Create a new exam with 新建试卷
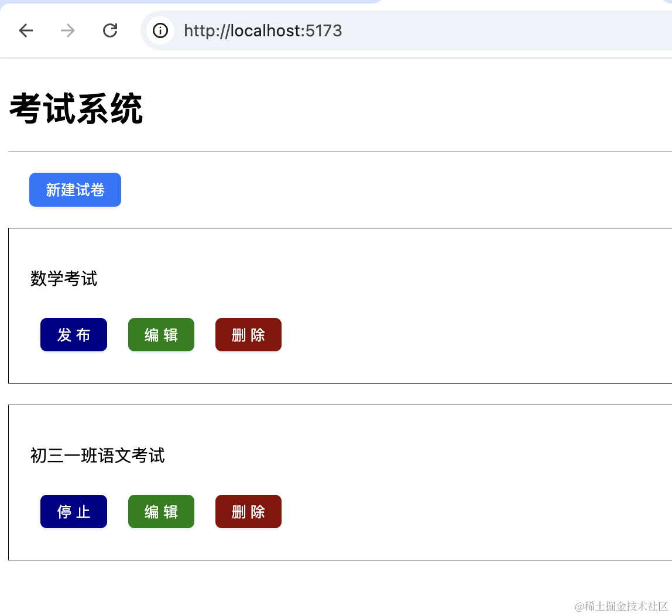Image resolution: width=672 pixels, height=616 pixels. click(75, 190)
